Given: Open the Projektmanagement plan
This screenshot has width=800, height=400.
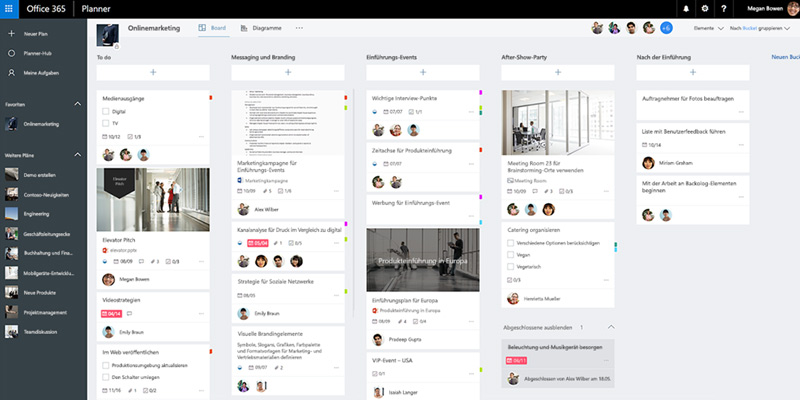Looking at the screenshot, I should 43,312.
